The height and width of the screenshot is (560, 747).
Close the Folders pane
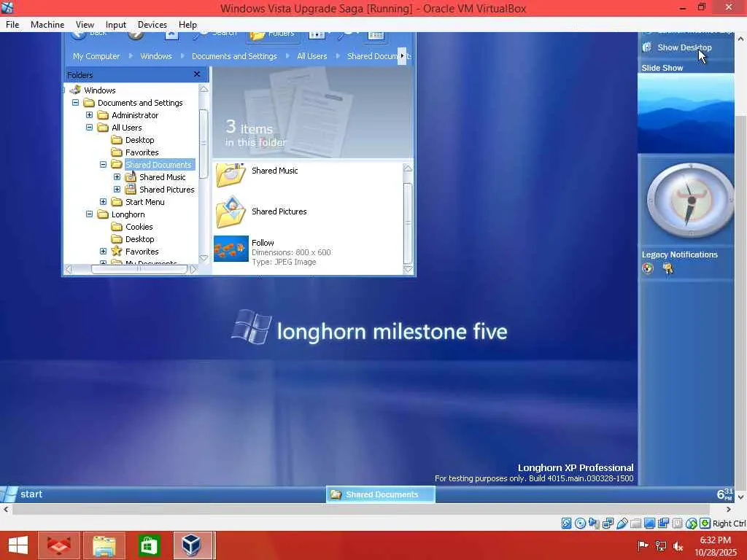[197, 74]
